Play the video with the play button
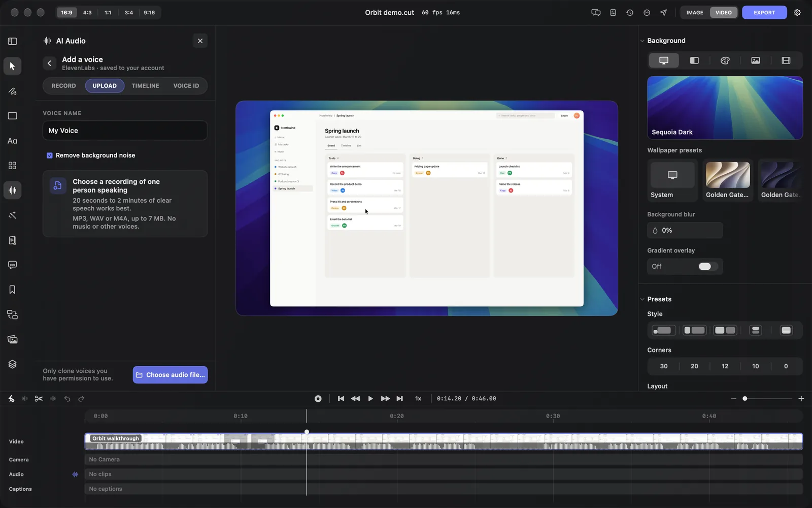Screen dimensions: 812x508 coord(370,399)
